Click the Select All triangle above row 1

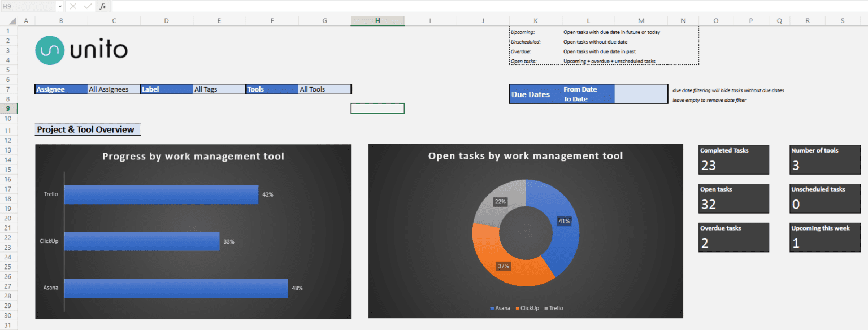point(13,19)
